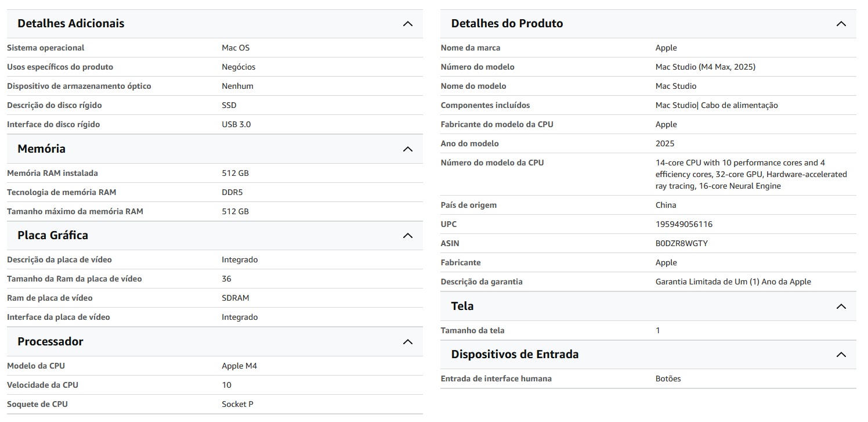The image size is (868, 422).
Task: Click the Processador heading title
Action: (50, 342)
